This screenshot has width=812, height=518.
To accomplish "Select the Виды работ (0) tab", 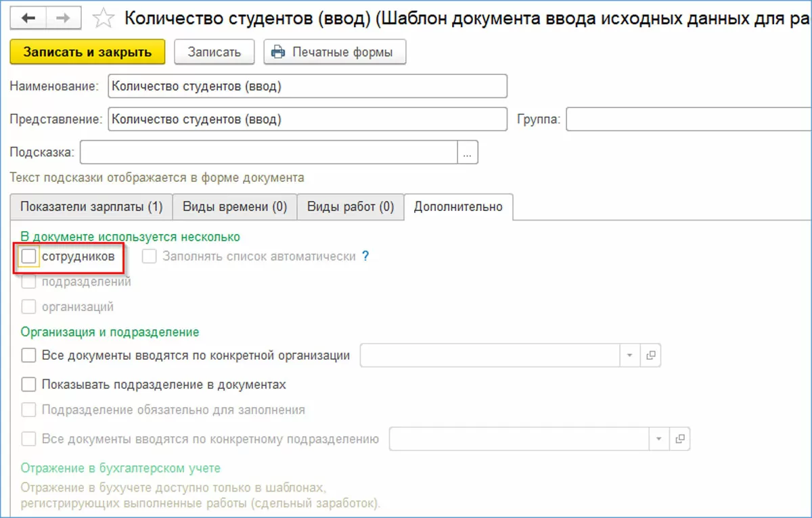I will pyautogui.click(x=351, y=207).
